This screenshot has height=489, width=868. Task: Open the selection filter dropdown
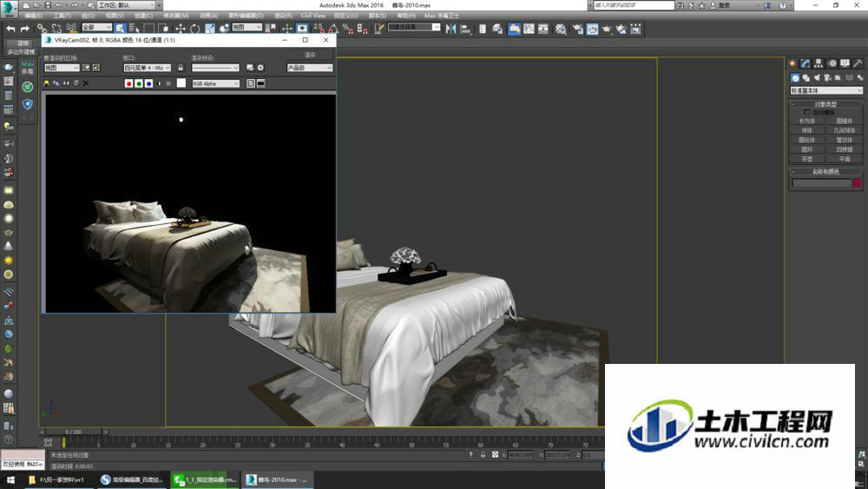(x=97, y=27)
